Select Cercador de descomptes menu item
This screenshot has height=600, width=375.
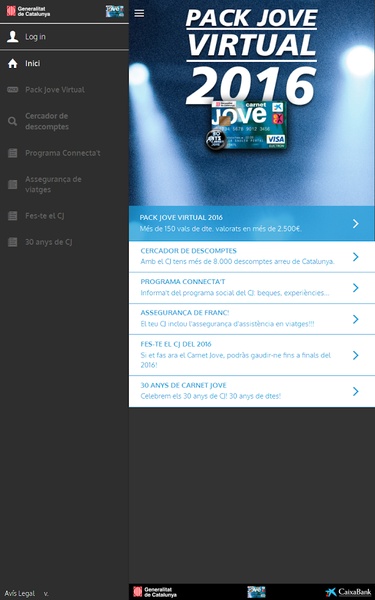[64, 121]
